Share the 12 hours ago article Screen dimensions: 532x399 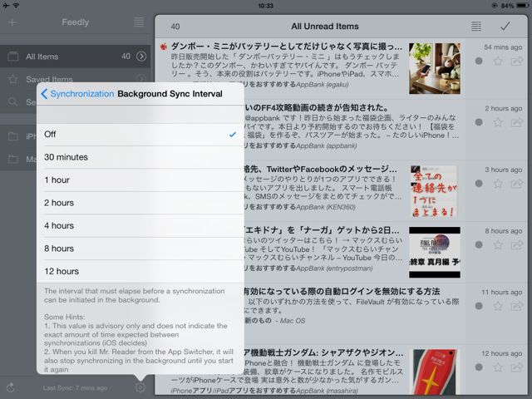517,367
